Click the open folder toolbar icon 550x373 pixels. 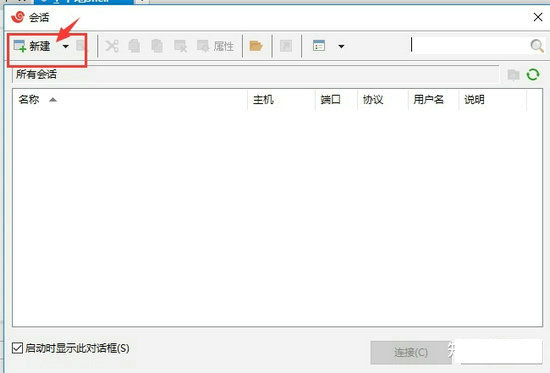(256, 46)
